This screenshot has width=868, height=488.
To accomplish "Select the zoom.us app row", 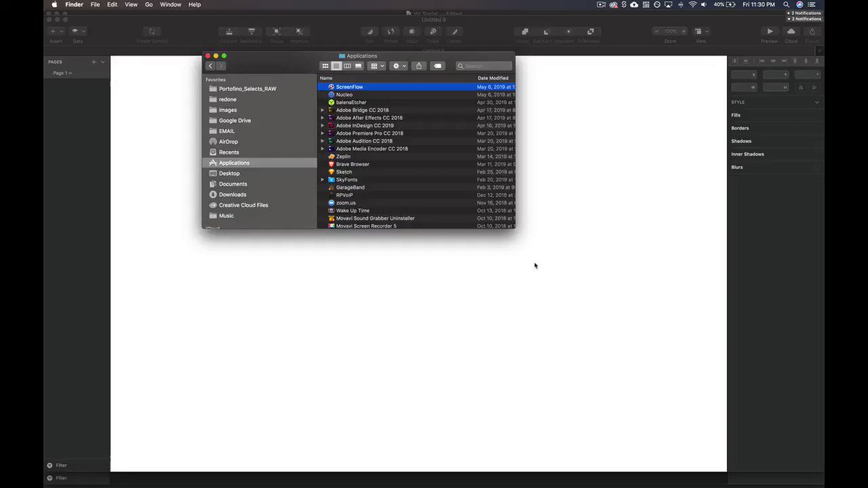I will [416, 203].
